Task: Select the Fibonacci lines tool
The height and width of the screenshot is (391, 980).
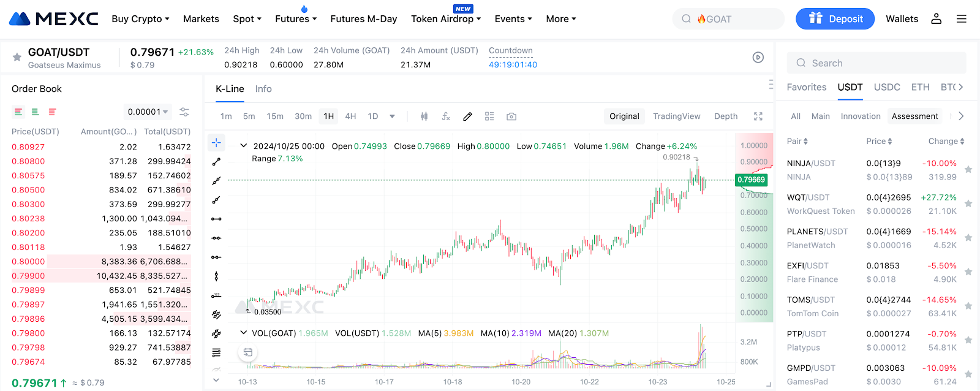Action: pos(216,352)
